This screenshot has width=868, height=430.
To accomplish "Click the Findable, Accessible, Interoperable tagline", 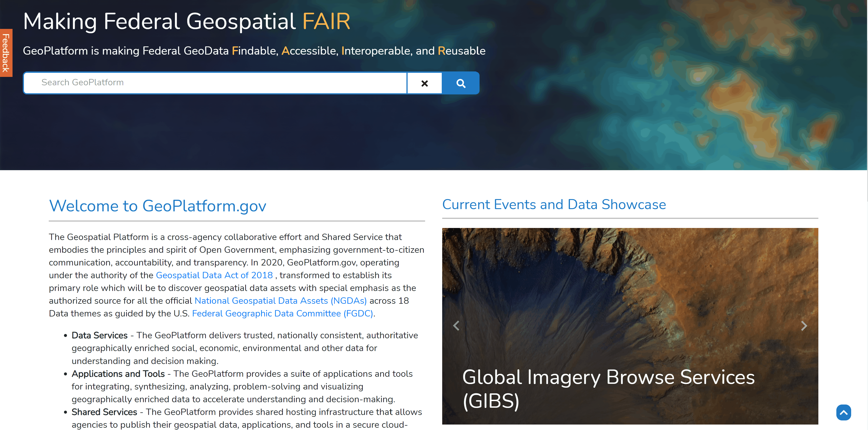I will [254, 51].
